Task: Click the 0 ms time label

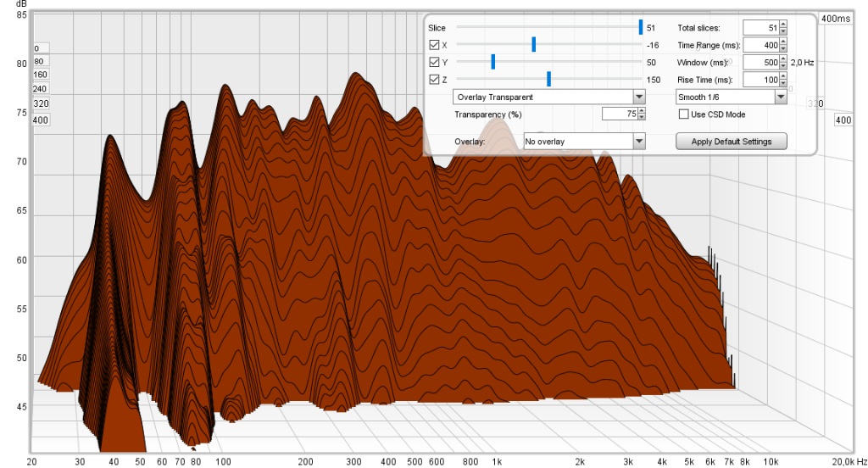Action: (41, 48)
